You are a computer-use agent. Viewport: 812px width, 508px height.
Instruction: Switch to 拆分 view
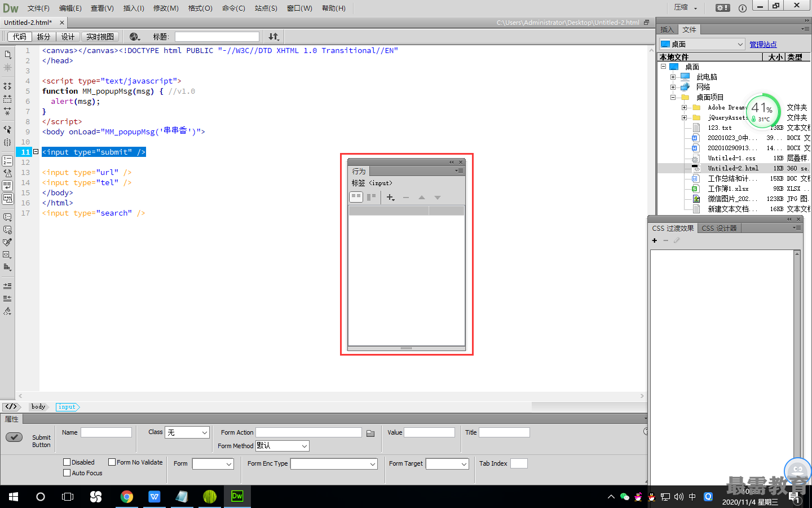43,37
